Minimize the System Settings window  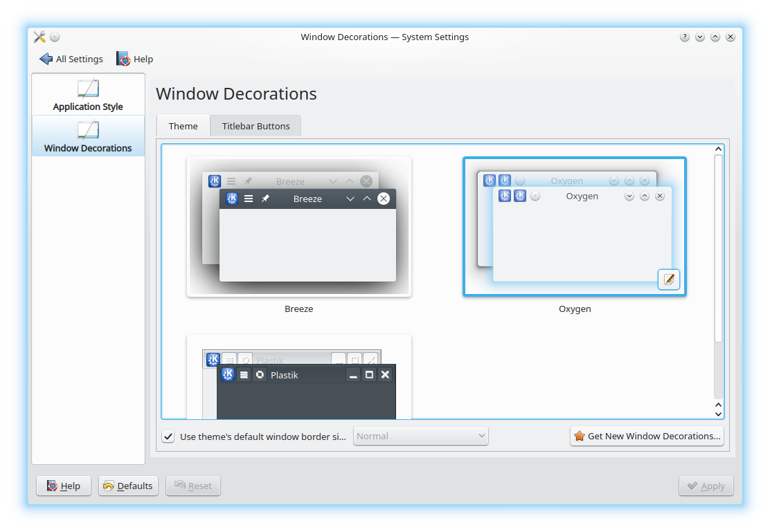click(700, 37)
